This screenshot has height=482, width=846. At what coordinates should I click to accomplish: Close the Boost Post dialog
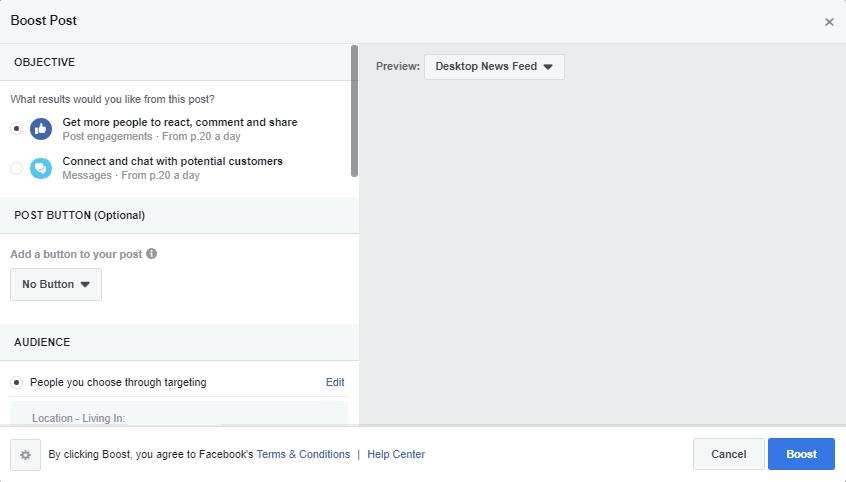(829, 22)
